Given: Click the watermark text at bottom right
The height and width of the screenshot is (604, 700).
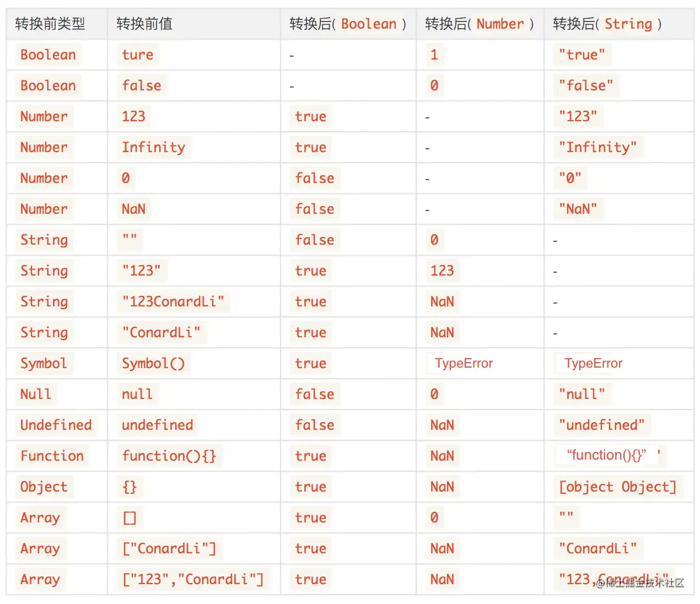Looking at the screenshot, I should tap(640, 583).
